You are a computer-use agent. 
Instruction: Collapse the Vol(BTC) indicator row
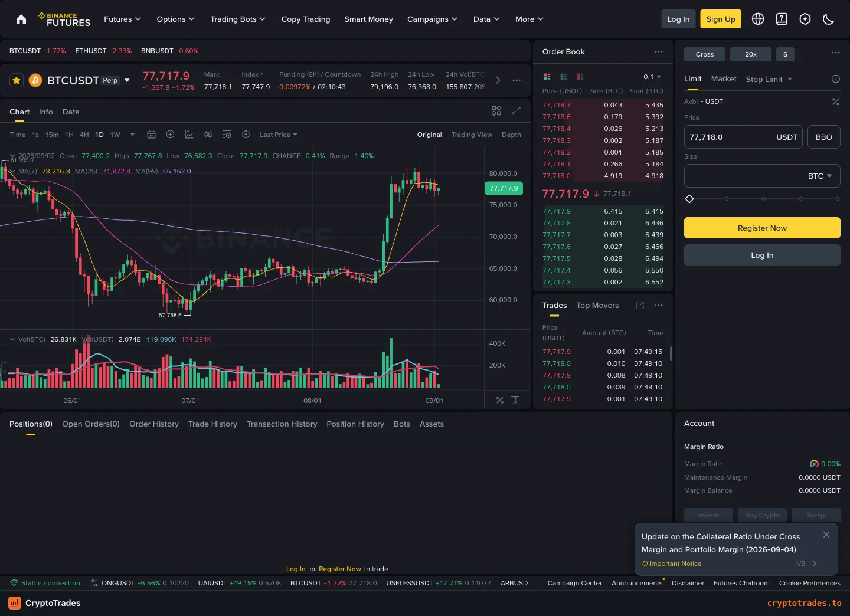12,339
